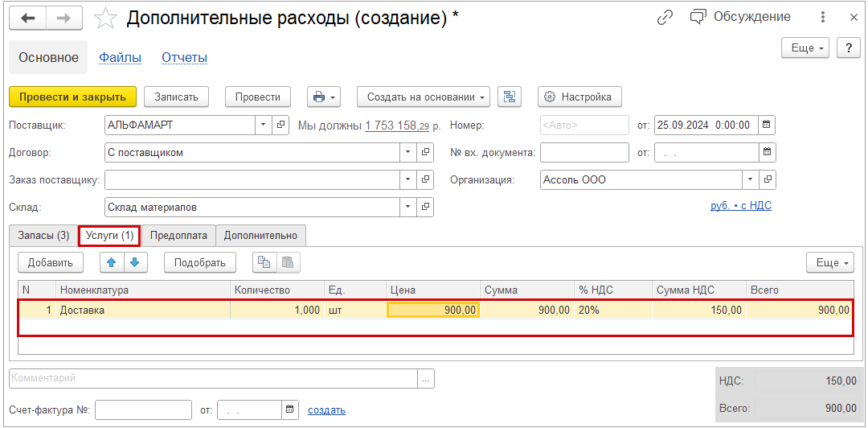Open the Заказ поставщику card icon
The image size is (868, 428).
tap(425, 179)
